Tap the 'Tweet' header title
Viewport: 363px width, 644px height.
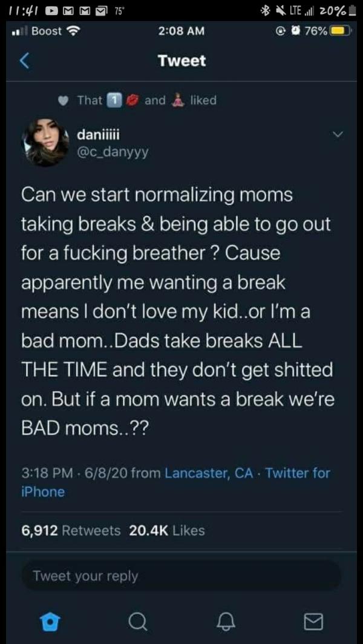tap(181, 60)
